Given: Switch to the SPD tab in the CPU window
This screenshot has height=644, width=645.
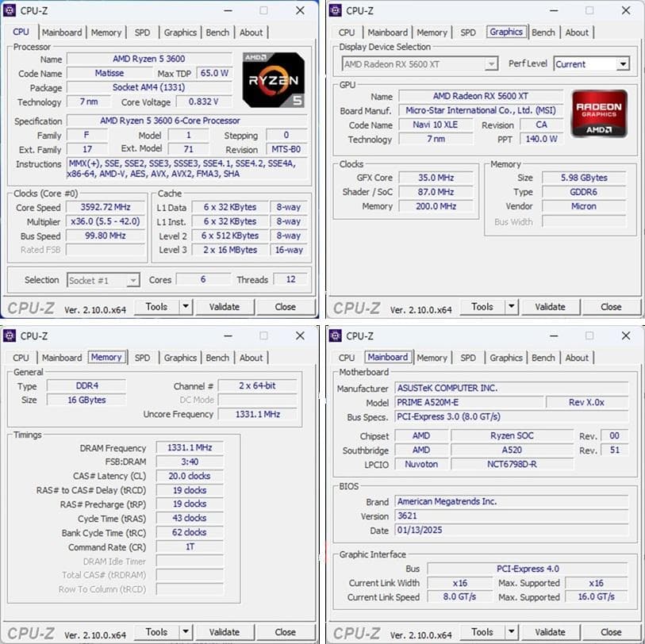Looking at the screenshot, I should (x=142, y=33).
